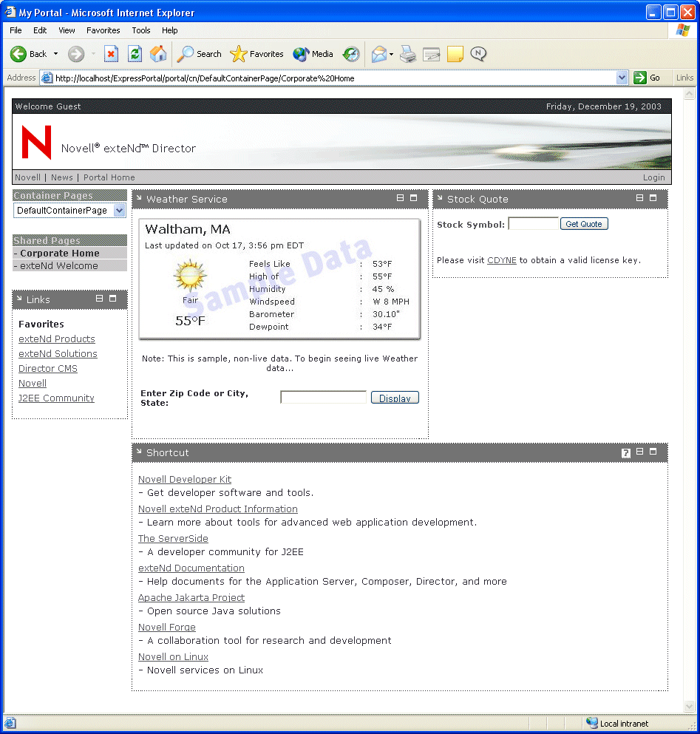
Task: Open Apache Jakarta Project link
Action: [191, 598]
